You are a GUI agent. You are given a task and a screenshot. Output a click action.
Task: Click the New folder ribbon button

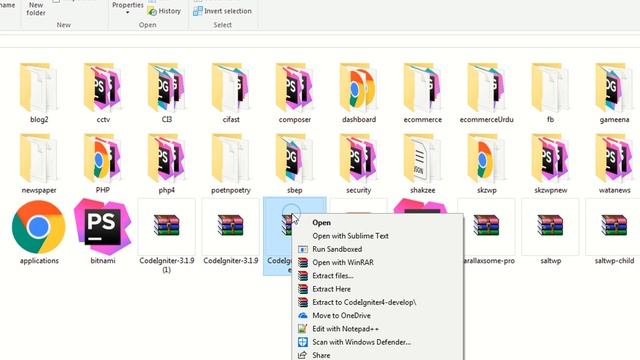point(36,8)
